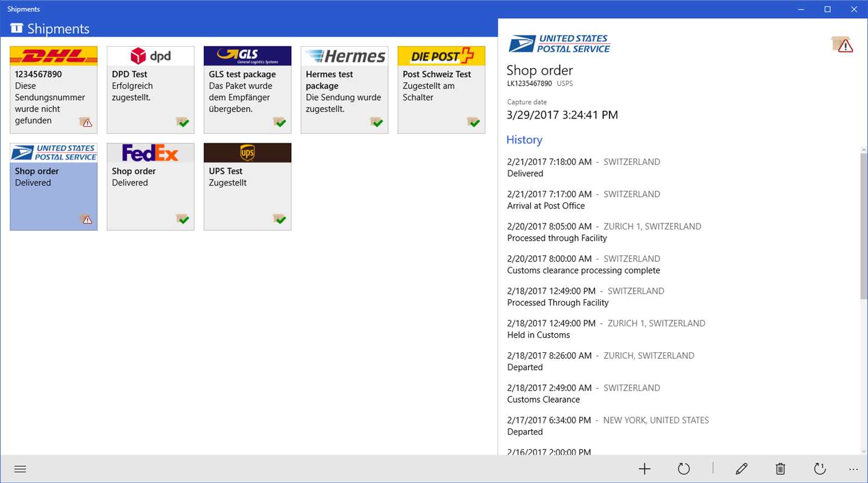Open the Post Schweiz Test tile
This screenshot has width=868, height=483.
click(442, 90)
